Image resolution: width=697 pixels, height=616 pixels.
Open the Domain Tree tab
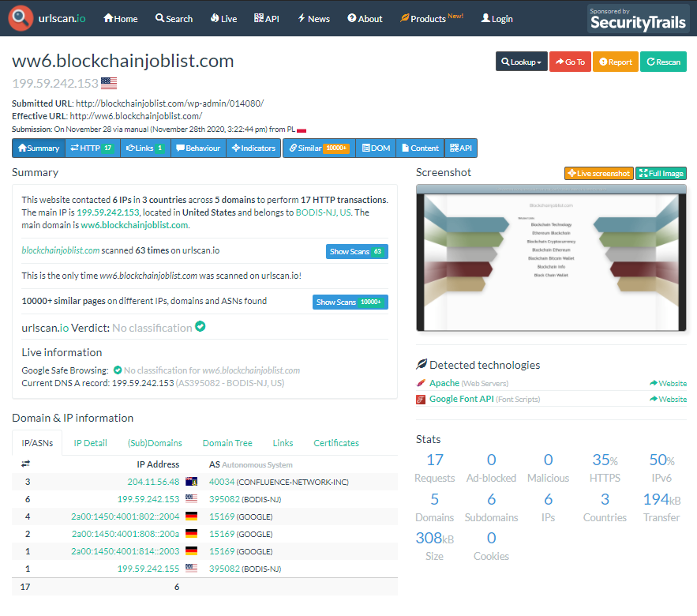coord(227,443)
